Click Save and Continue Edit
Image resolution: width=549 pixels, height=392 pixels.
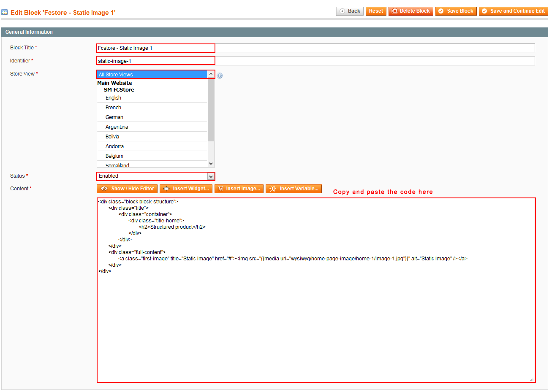coord(514,11)
